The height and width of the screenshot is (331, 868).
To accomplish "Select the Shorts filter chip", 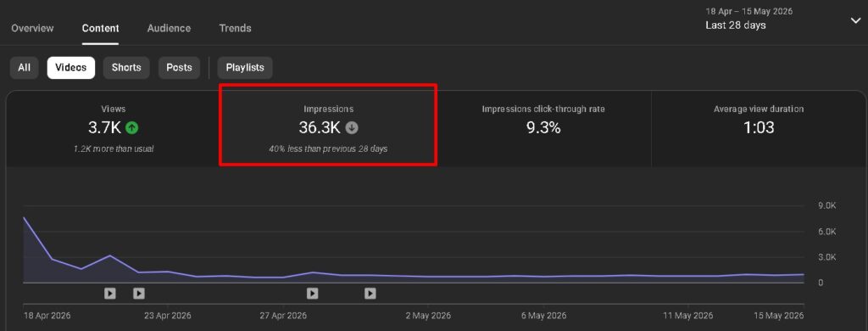I will 126,68.
